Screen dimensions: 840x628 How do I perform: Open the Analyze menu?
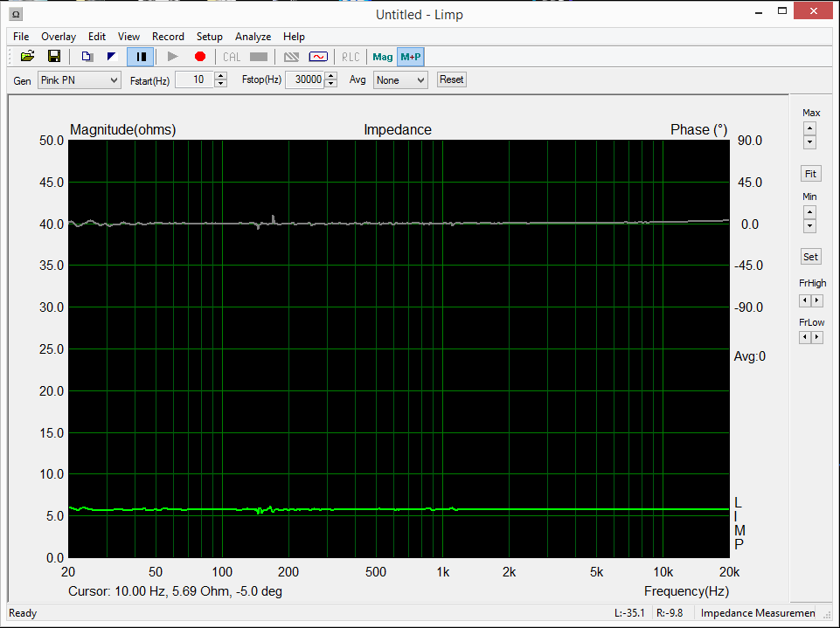(253, 37)
